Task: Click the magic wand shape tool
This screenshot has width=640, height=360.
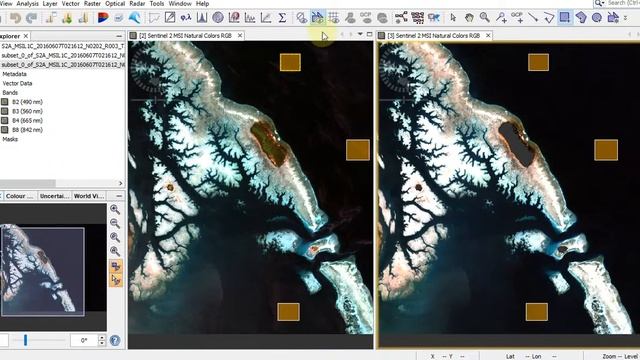Action: (x=613, y=18)
